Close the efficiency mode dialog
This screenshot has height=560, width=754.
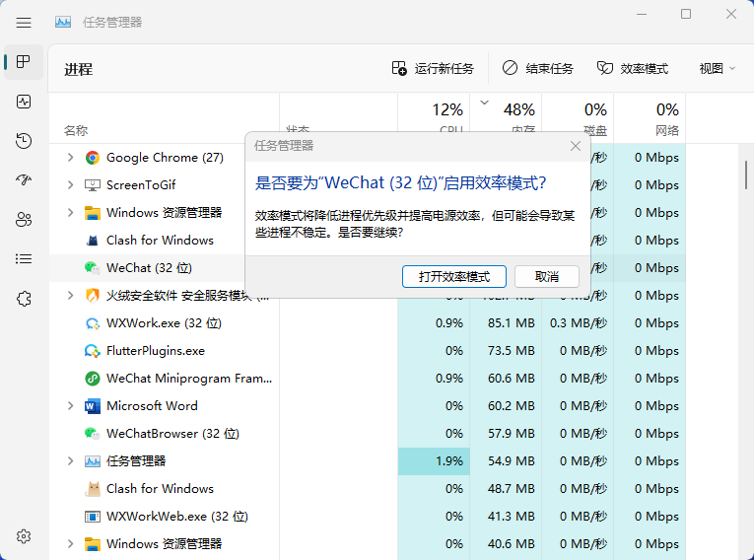point(576,146)
